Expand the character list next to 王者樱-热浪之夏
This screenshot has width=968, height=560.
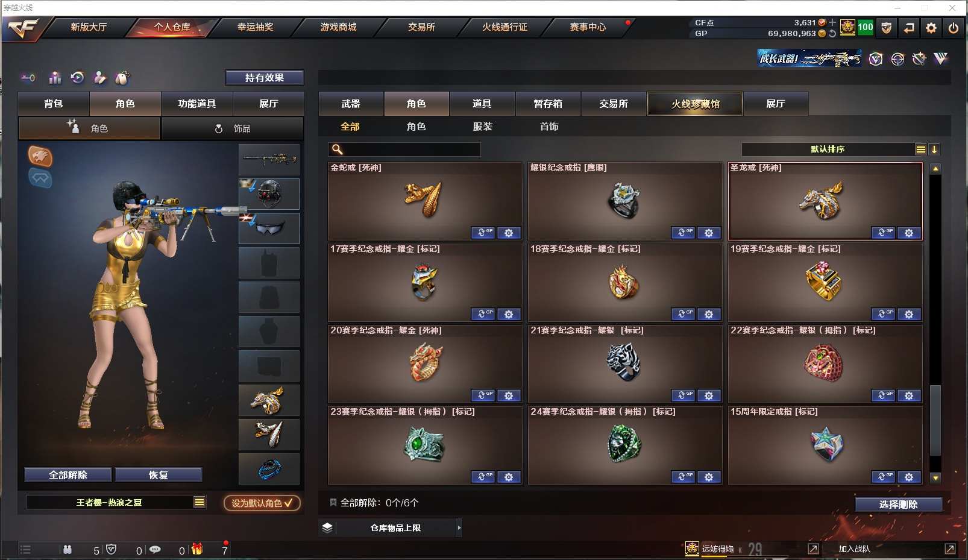[x=200, y=502]
